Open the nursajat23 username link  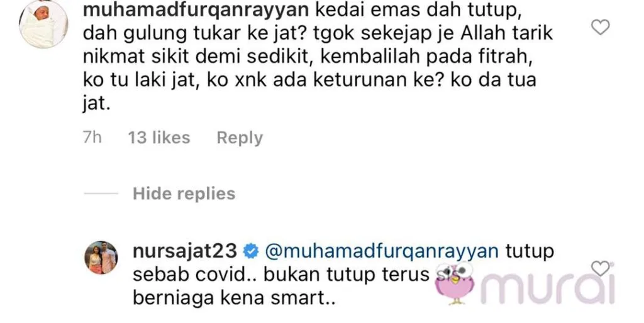185,251
